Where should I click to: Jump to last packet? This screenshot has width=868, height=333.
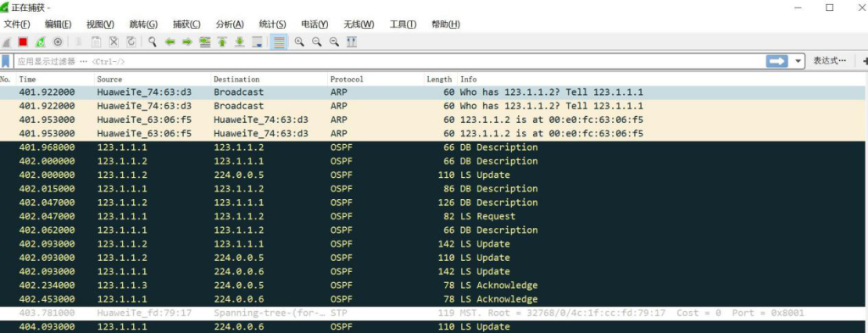240,42
